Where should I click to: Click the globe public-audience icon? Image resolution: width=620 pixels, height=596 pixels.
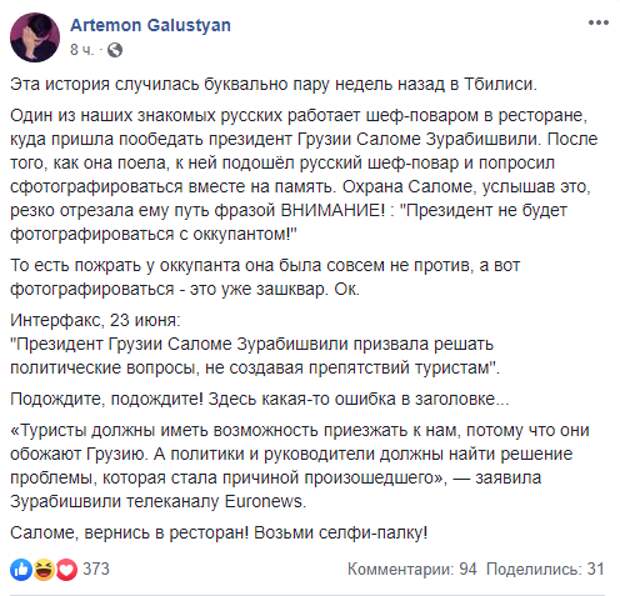pos(115,50)
